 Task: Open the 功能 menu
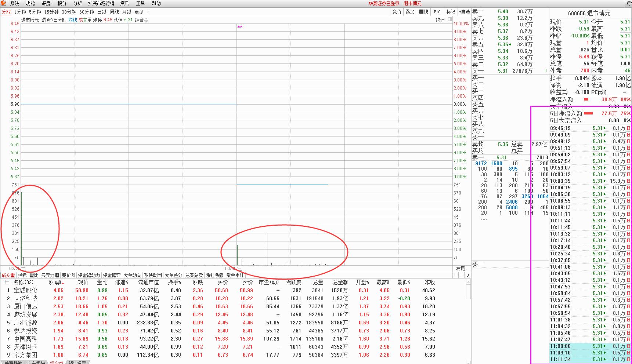(30, 3)
